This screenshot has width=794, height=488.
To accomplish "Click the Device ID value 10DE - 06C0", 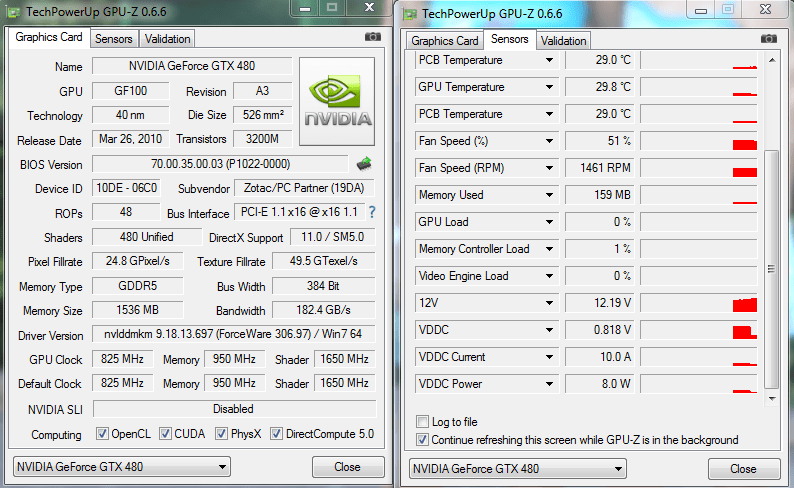I will (127, 188).
